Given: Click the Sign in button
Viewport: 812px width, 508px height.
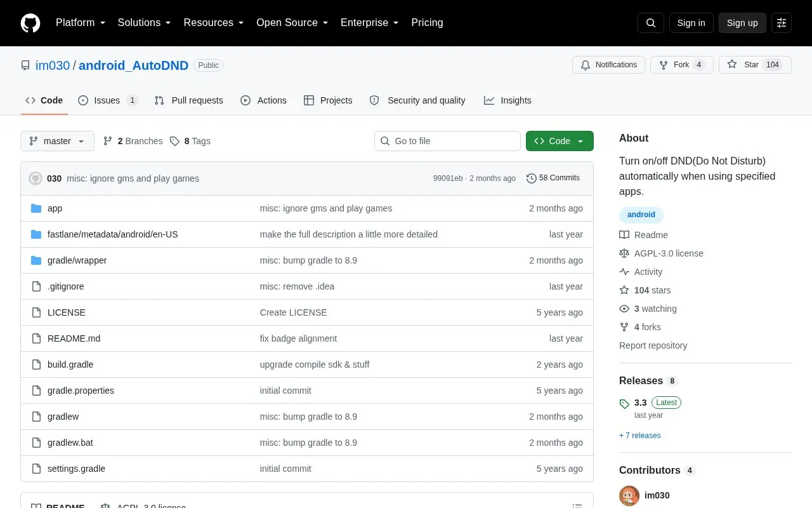Looking at the screenshot, I should pos(691,23).
